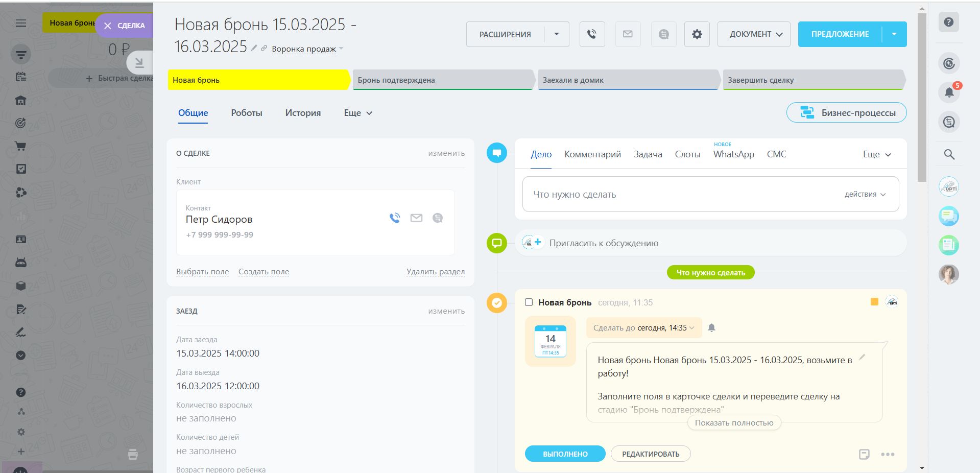Image resolution: width=980 pixels, height=473 pixels.
Task: Click the orange color marker on activity card
Action: point(874,302)
